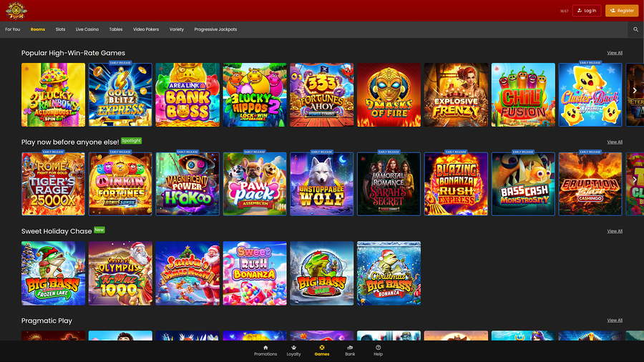Launch Oinkin' Fortunes game

point(120,184)
